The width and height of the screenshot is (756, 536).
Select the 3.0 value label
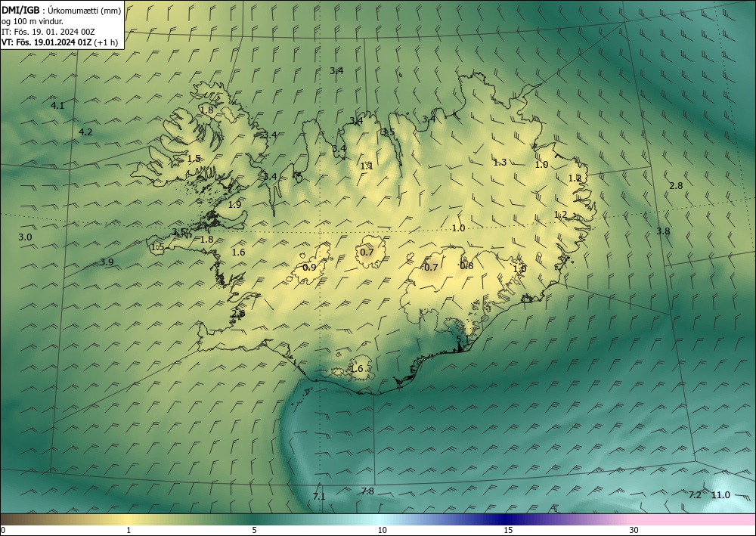(x=25, y=237)
